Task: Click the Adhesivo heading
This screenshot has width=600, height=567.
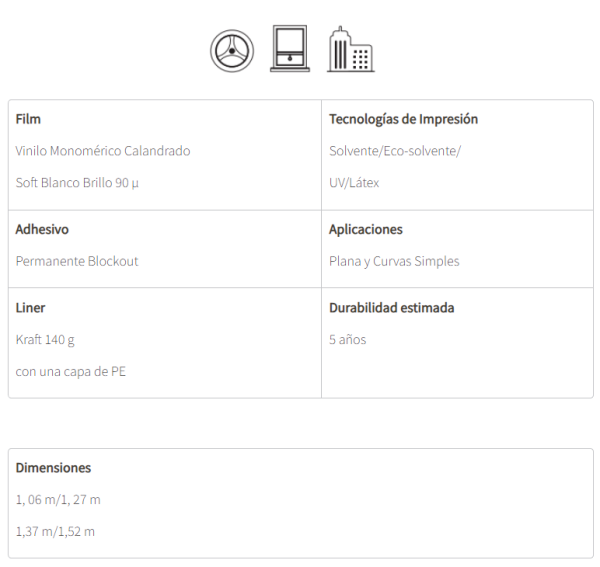Action: click(x=42, y=229)
